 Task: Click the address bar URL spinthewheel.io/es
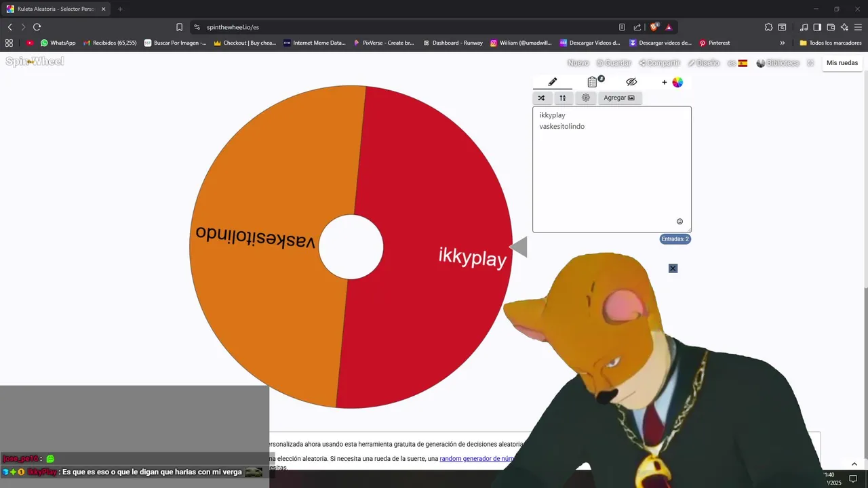(233, 27)
